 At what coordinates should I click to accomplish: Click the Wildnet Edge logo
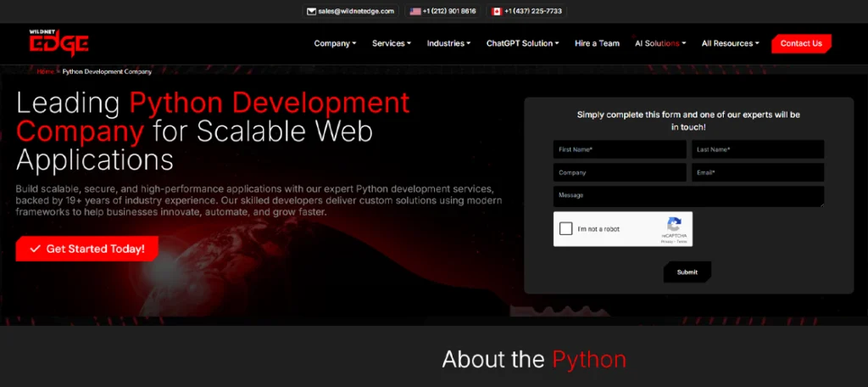(58, 43)
